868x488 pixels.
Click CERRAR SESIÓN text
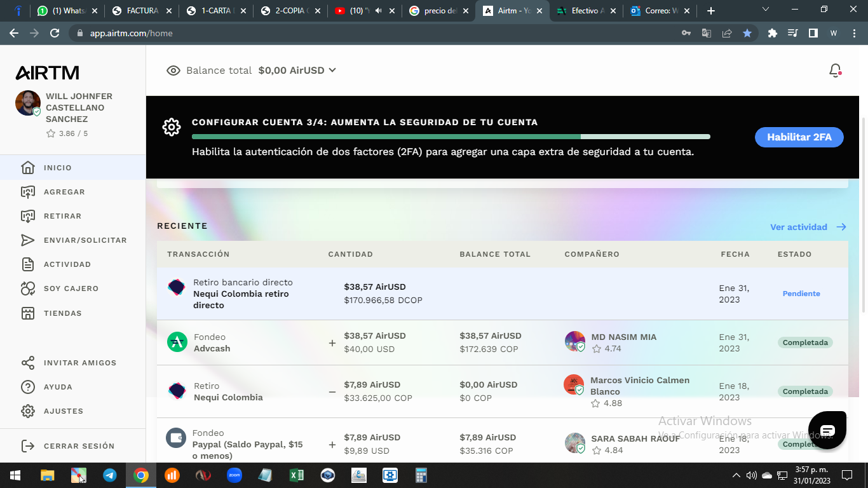point(79,446)
